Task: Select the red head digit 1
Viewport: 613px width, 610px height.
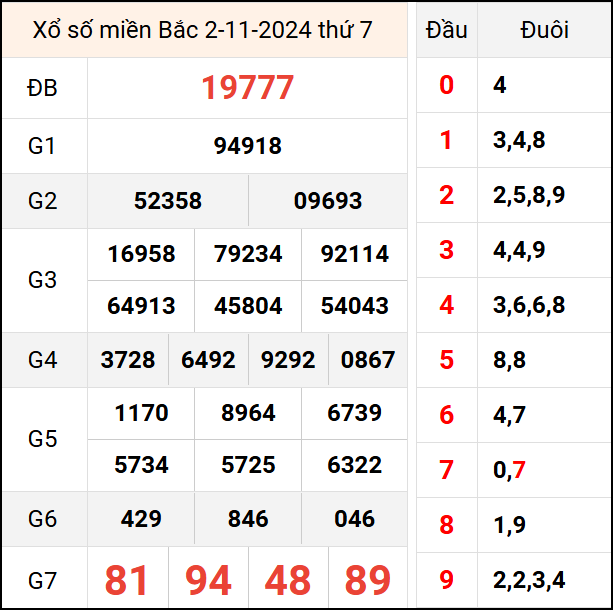Action: click(x=446, y=140)
